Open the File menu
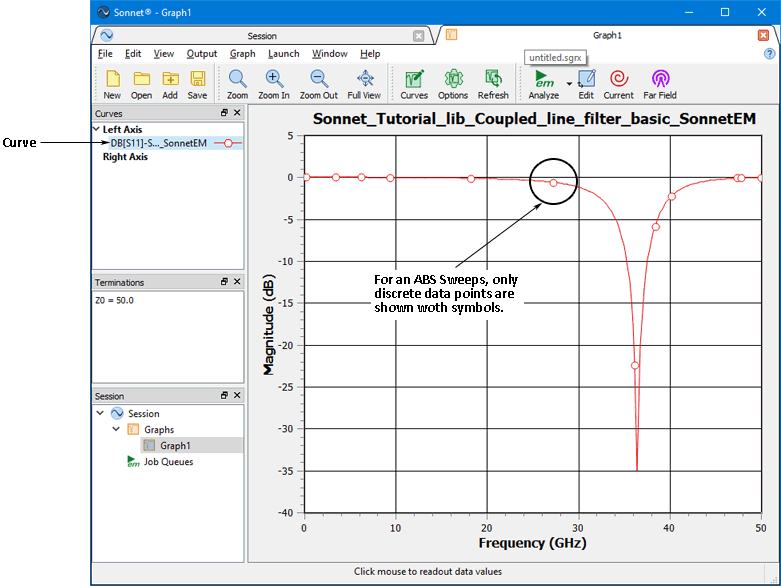This screenshot has width=781, height=586. [x=105, y=54]
